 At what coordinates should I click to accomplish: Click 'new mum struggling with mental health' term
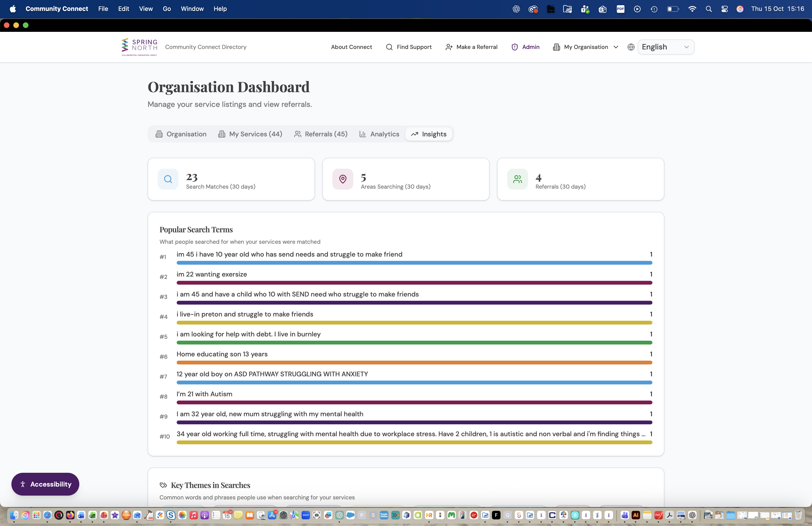pyautogui.click(x=270, y=414)
